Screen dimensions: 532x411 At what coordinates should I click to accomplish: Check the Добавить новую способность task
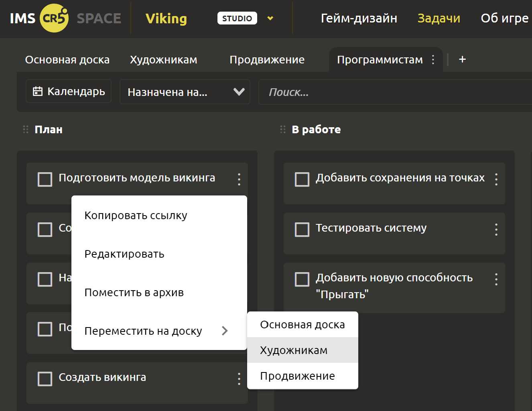point(302,279)
